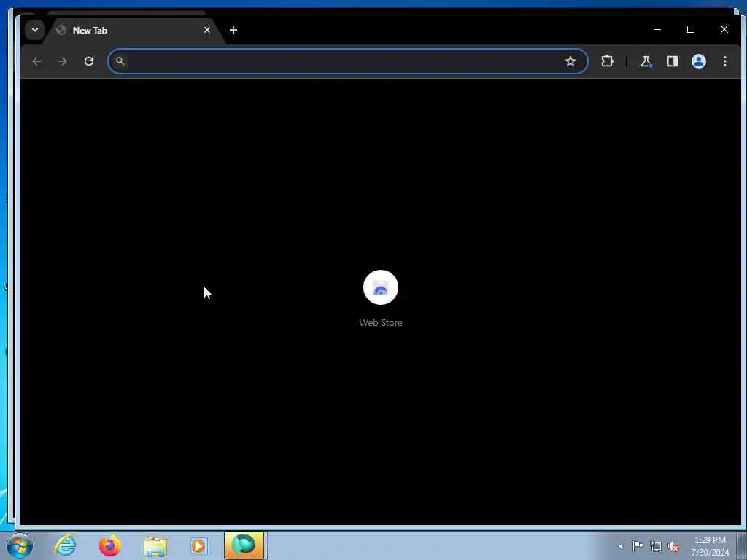Open the network tray icon
Image resolution: width=747 pixels, height=560 pixels.
coord(656,546)
